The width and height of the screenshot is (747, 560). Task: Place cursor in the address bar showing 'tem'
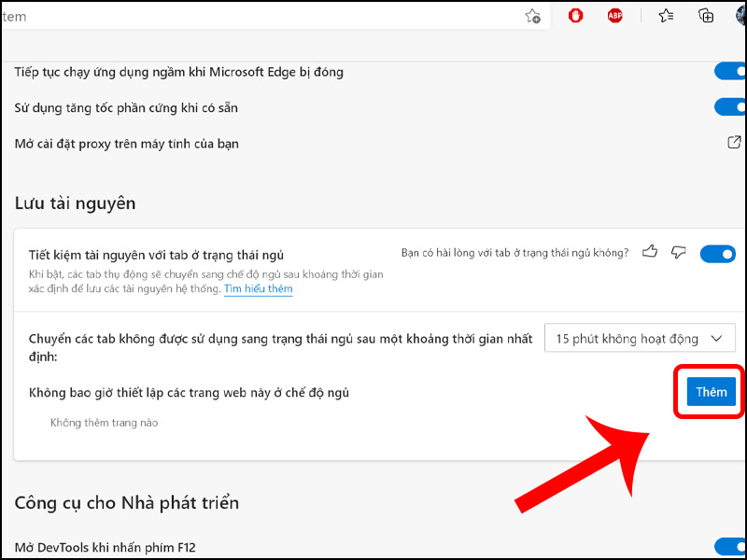pyautogui.click(x=187, y=16)
